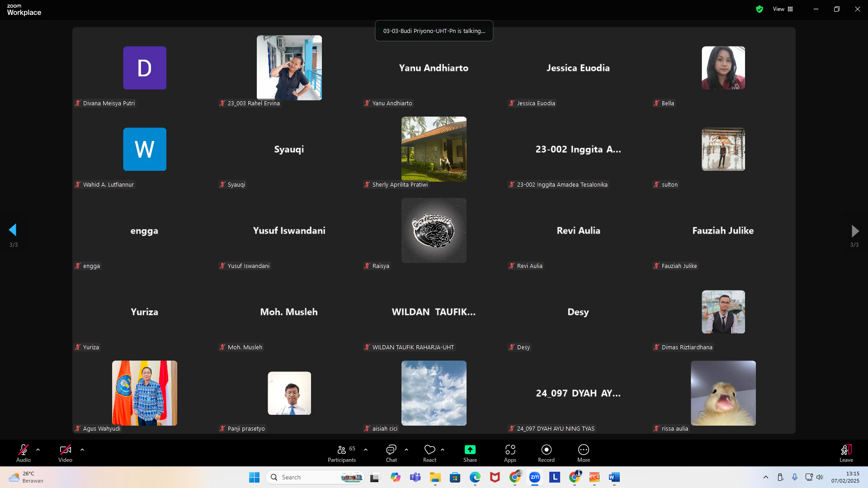This screenshot has width=868, height=488.
Task: Click the green encryption shield icon
Action: [759, 9]
